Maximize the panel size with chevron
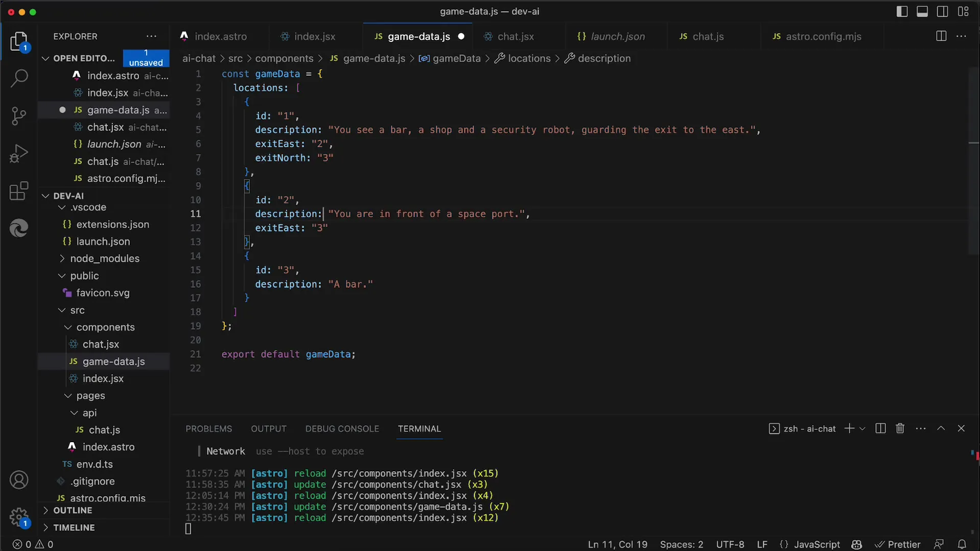The width and height of the screenshot is (980, 551). tap(941, 428)
